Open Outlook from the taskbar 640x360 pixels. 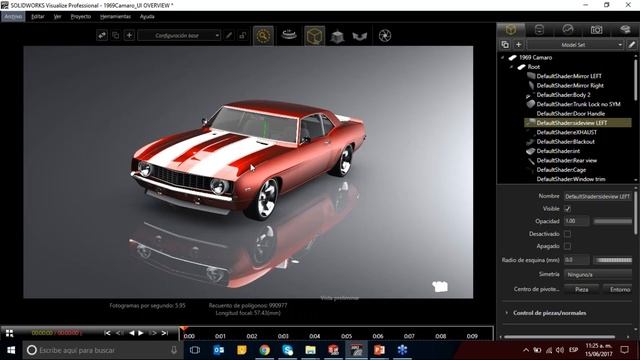219,350
